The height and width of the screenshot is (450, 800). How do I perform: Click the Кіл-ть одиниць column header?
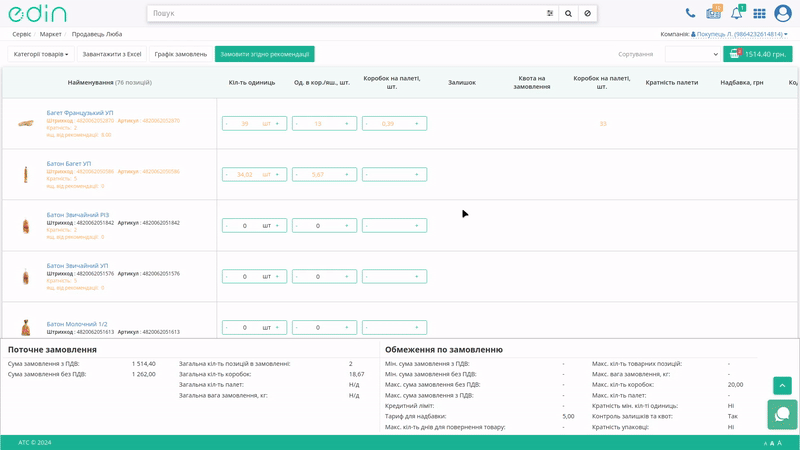[x=252, y=82]
